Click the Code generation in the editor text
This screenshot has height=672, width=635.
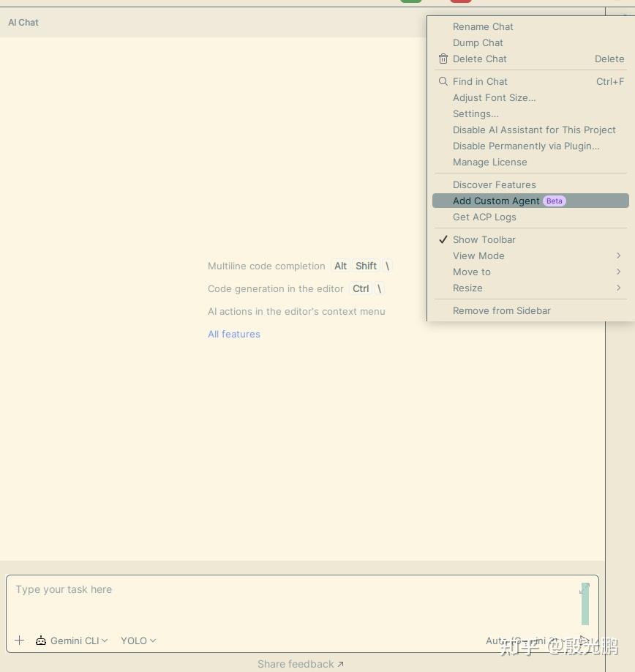coord(275,288)
